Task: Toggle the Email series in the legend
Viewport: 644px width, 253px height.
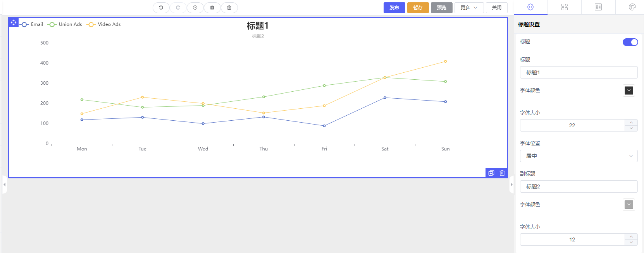Action: 31,24
